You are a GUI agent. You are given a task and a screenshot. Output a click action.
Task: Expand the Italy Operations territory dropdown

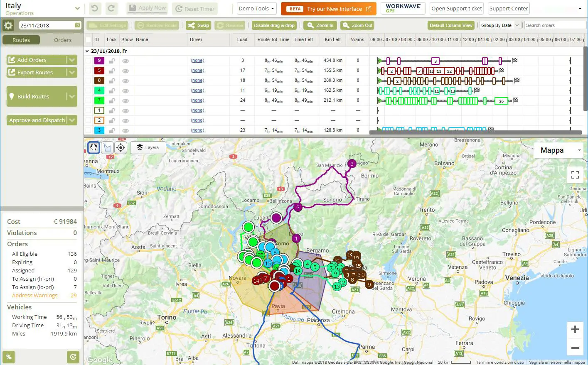(77, 8)
